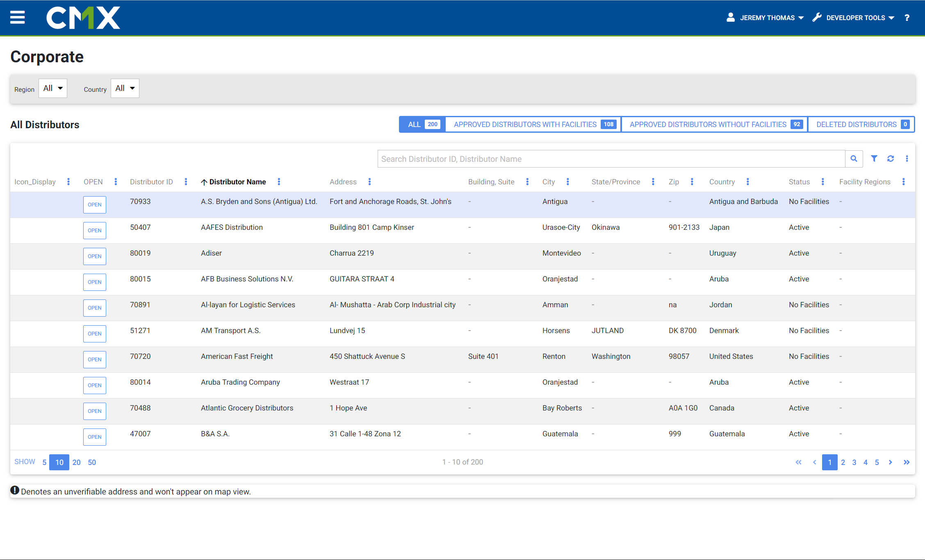This screenshot has height=560, width=925.
Task: Open the B&A S.A. record
Action: (95, 437)
